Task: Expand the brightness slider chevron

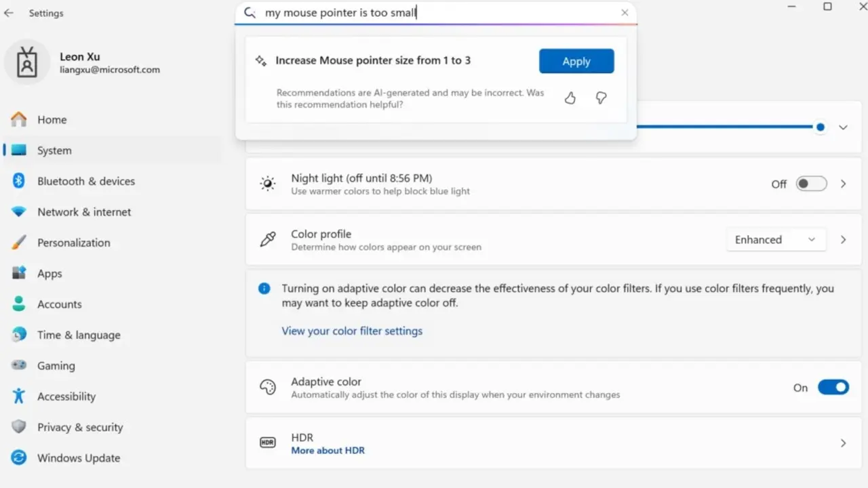Action: (843, 127)
